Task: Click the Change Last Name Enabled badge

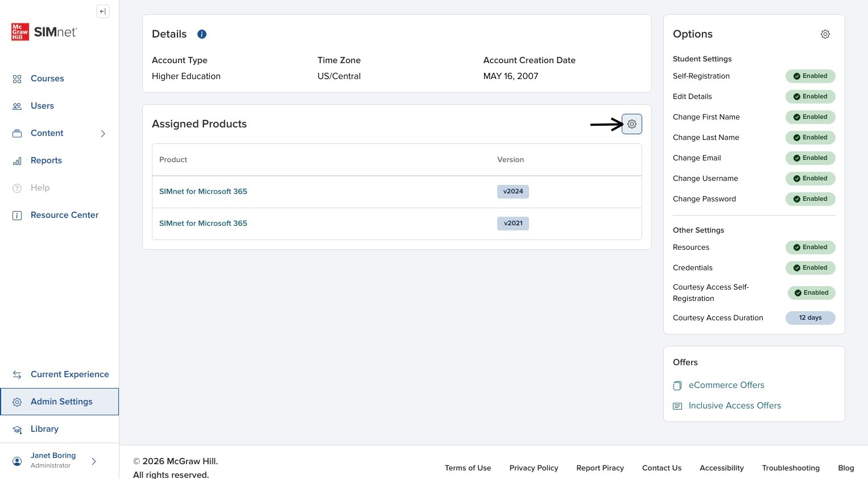Action: (811, 138)
